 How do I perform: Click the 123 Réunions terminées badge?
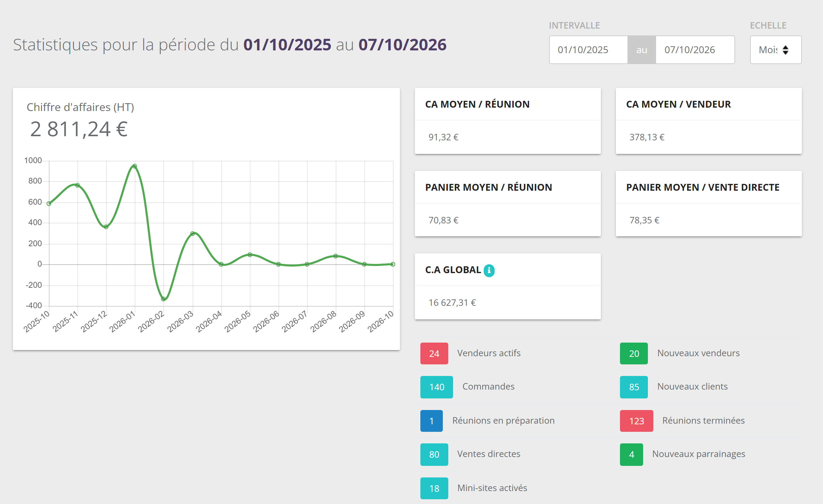637,421
